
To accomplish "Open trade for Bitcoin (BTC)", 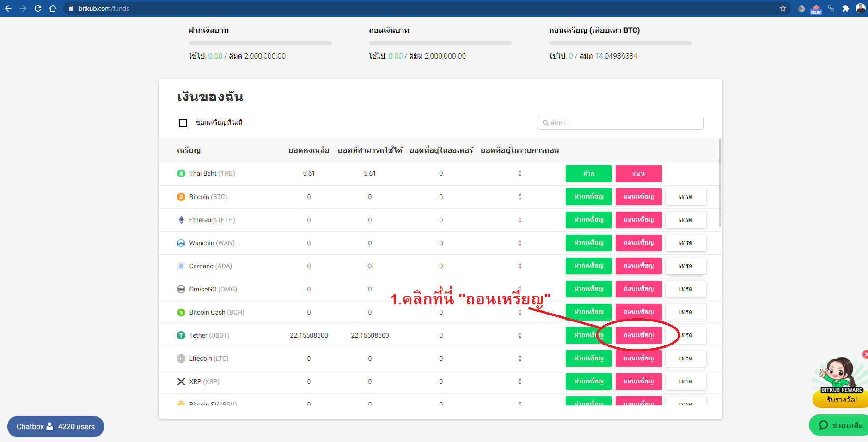I will 686,197.
